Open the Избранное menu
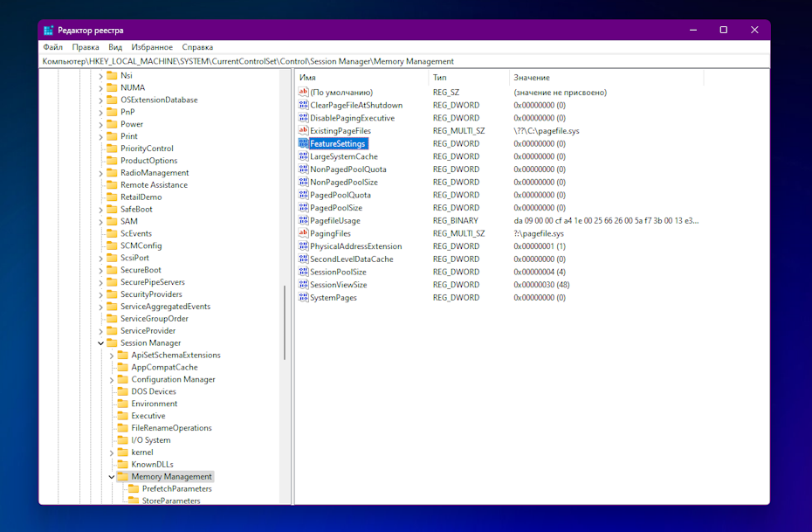 (x=152, y=47)
